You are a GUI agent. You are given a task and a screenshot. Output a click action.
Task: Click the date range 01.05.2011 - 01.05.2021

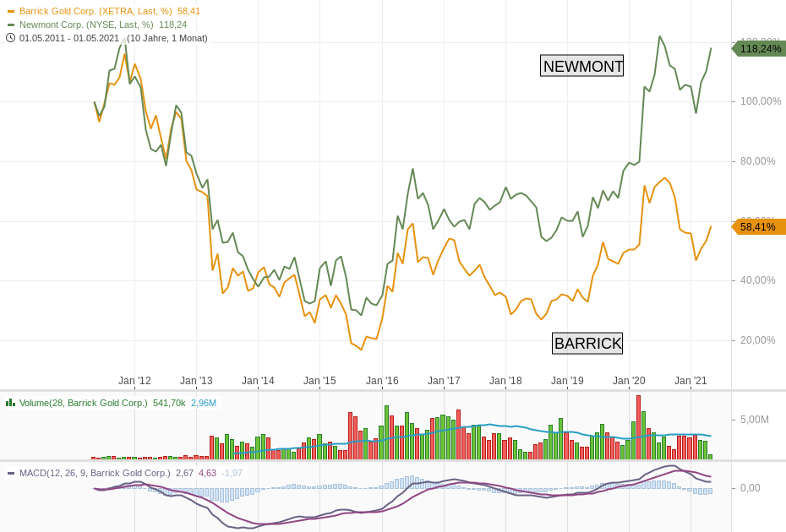coord(69,38)
